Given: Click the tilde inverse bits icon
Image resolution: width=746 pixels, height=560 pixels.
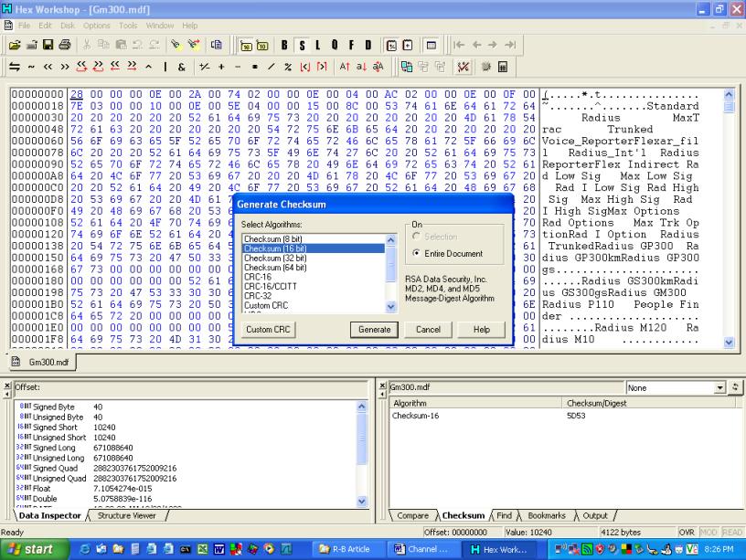Looking at the screenshot, I should [x=31, y=67].
